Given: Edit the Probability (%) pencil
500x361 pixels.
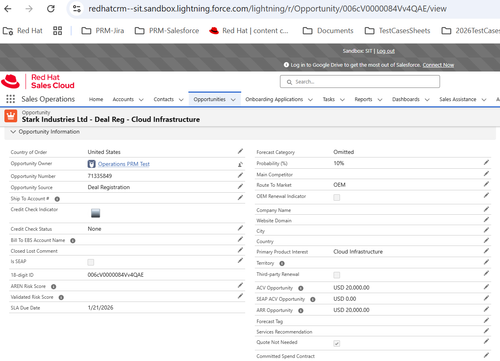Looking at the screenshot, I should (486, 162).
